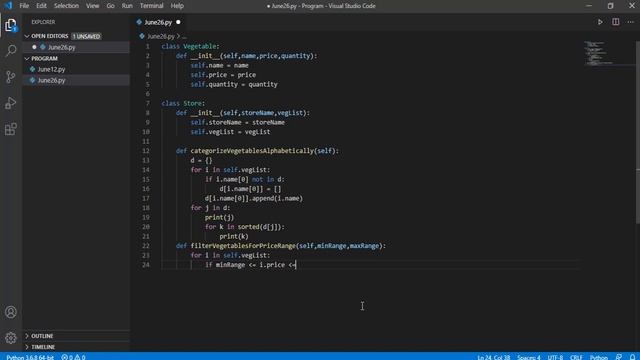Open the Extensions view
The height and width of the screenshot is (360, 640).
11,129
